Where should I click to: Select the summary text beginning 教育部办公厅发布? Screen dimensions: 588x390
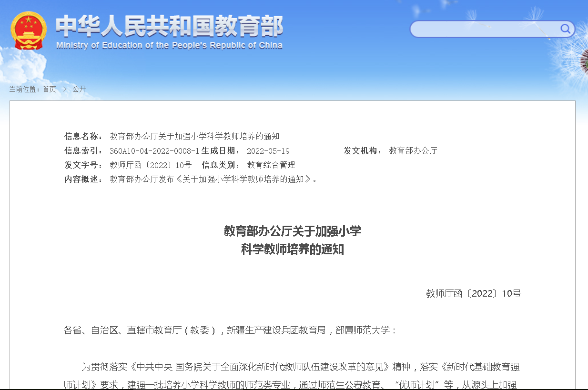coord(213,180)
